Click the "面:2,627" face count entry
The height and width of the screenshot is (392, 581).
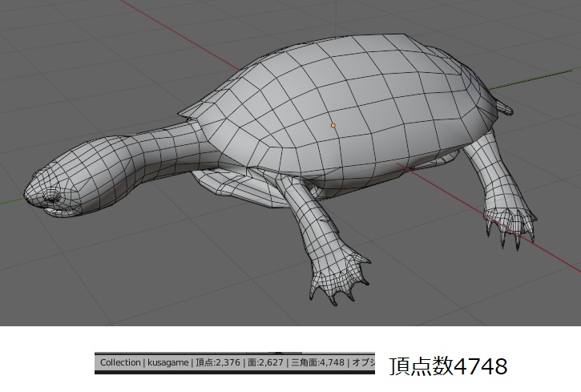(265, 362)
